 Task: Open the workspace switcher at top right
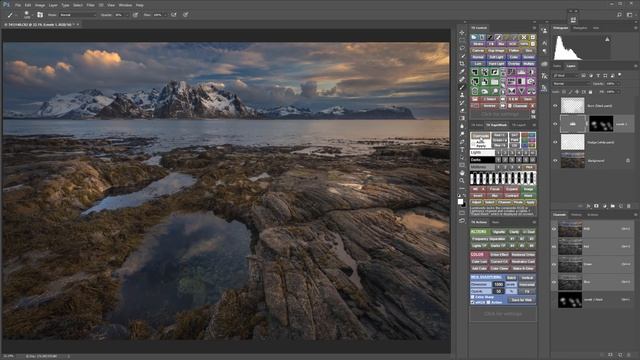click(630, 15)
